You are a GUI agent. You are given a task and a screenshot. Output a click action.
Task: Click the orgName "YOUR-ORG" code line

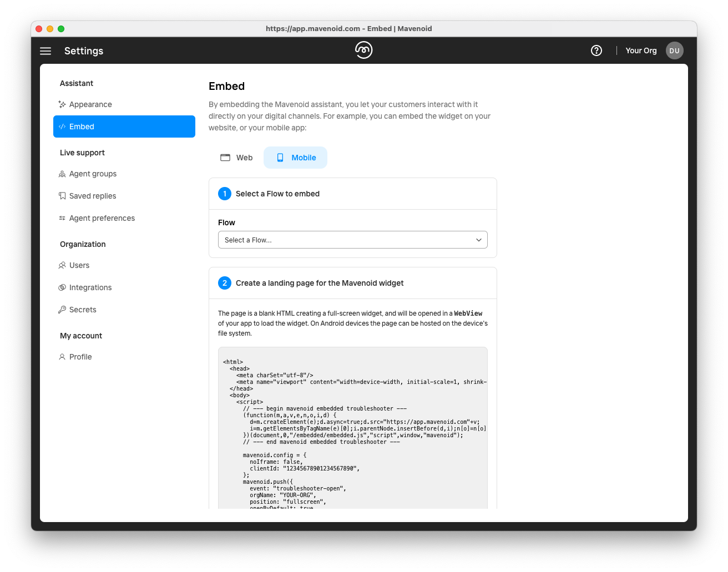click(x=283, y=495)
